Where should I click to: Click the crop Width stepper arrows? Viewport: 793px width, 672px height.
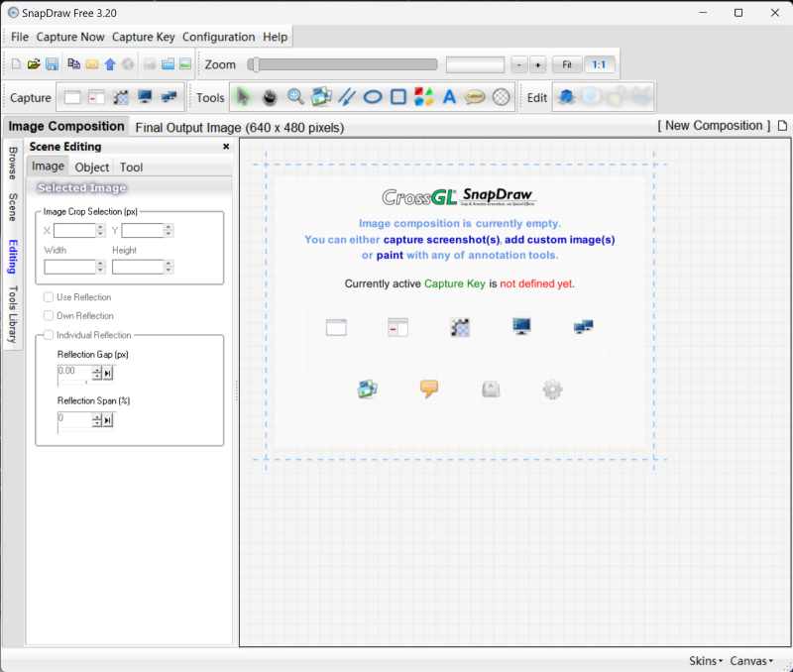tap(100, 267)
